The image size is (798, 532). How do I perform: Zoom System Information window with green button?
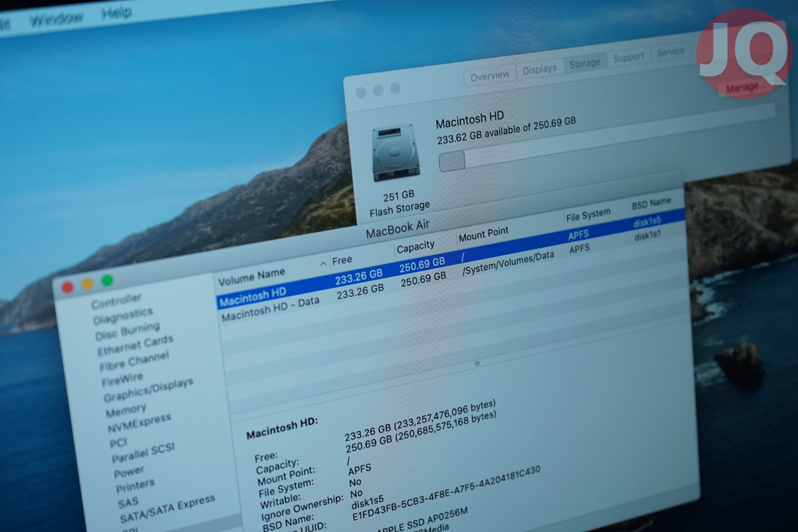point(107,281)
